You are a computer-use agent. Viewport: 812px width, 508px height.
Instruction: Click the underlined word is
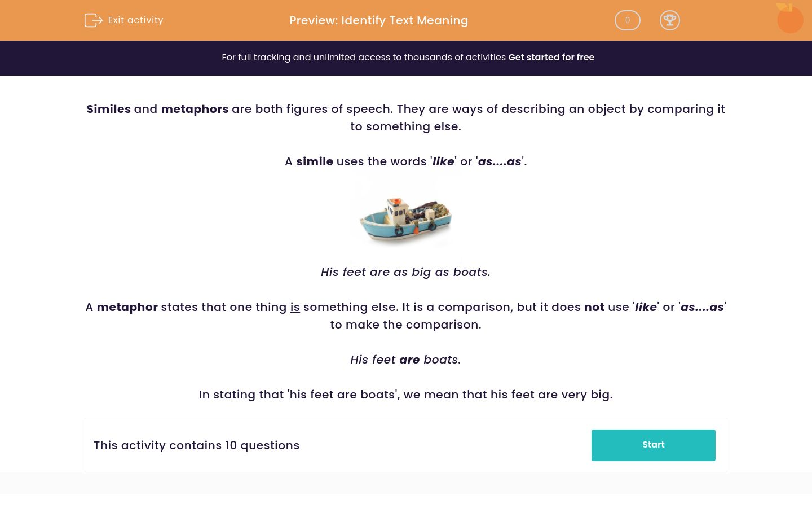(295, 307)
